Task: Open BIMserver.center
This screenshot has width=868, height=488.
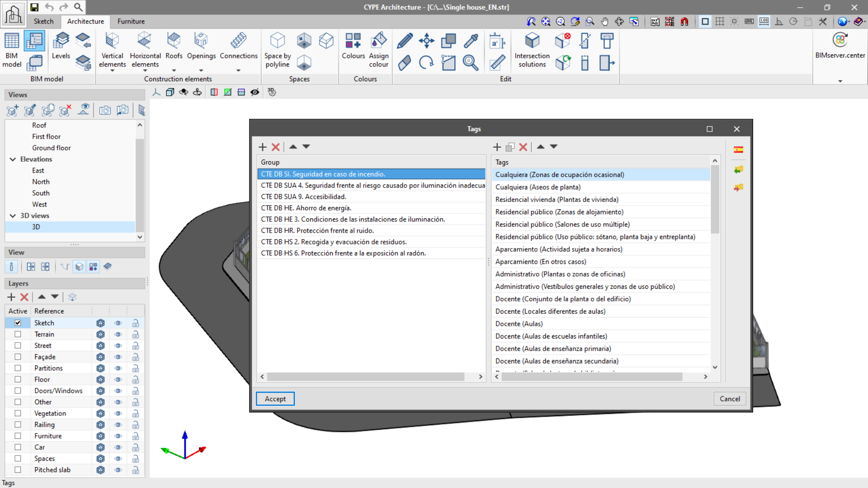Action: click(x=840, y=46)
